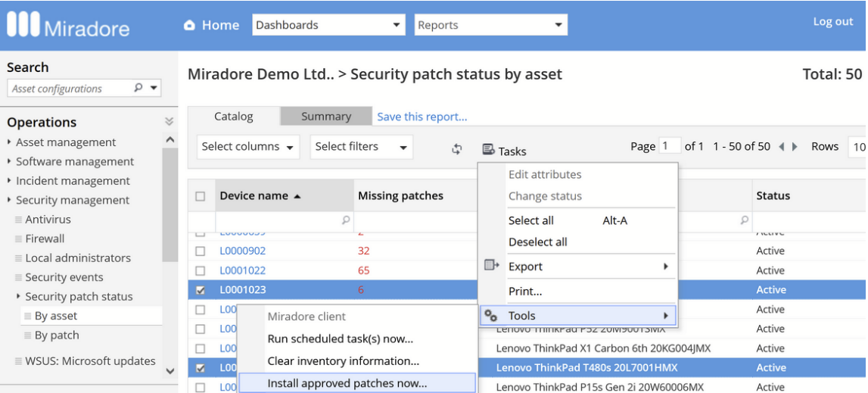Open Export submenu
Screen dimensions: 868x393
click(577, 267)
